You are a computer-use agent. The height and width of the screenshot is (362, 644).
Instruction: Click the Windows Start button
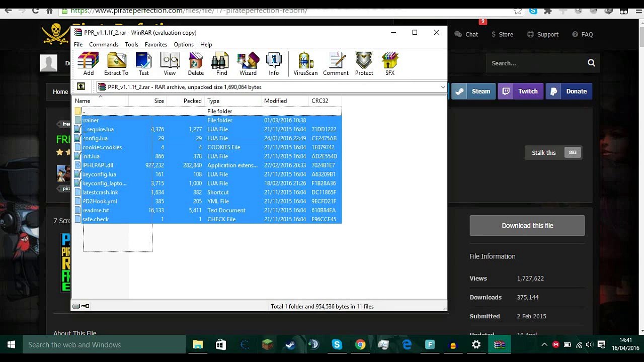11,345
